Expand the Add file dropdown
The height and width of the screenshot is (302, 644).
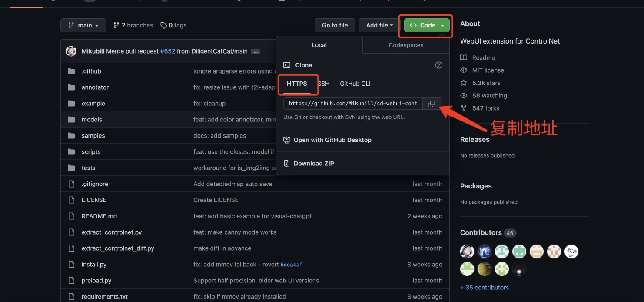pyautogui.click(x=379, y=25)
